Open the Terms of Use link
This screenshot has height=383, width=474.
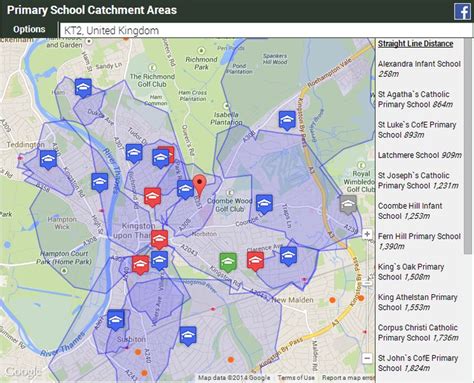point(296,378)
